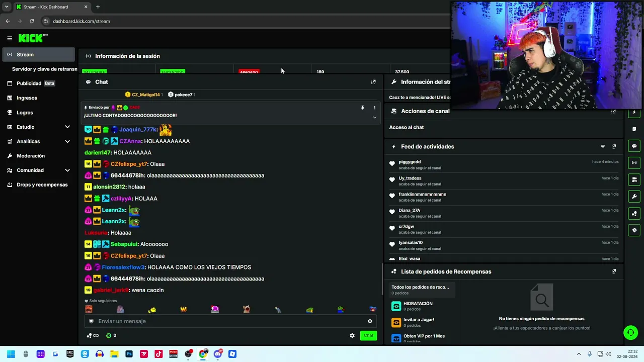Click the Solo seguidores chat mode label
This screenshot has height=362, width=644.
point(103,301)
